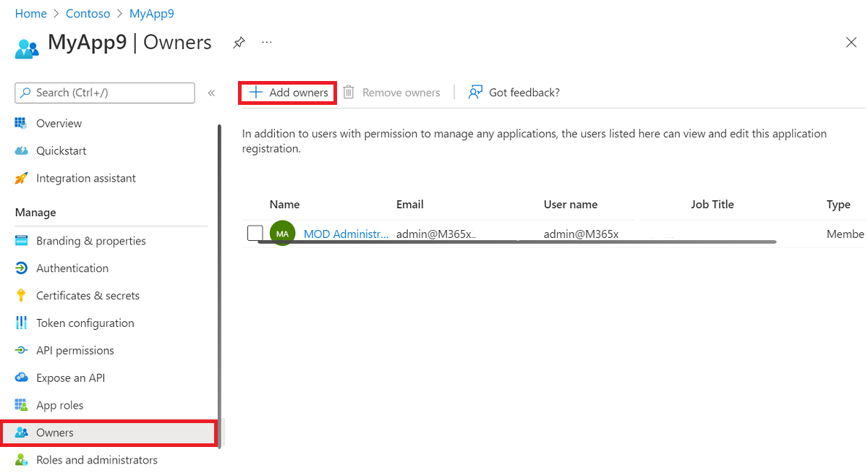
Task: Pin the MyApp9 Owners blade
Action: click(x=239, y=43)
